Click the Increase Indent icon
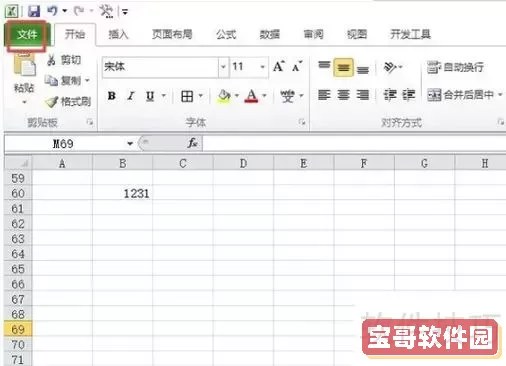This screenshot has height=366, width=506. [409, 95]
